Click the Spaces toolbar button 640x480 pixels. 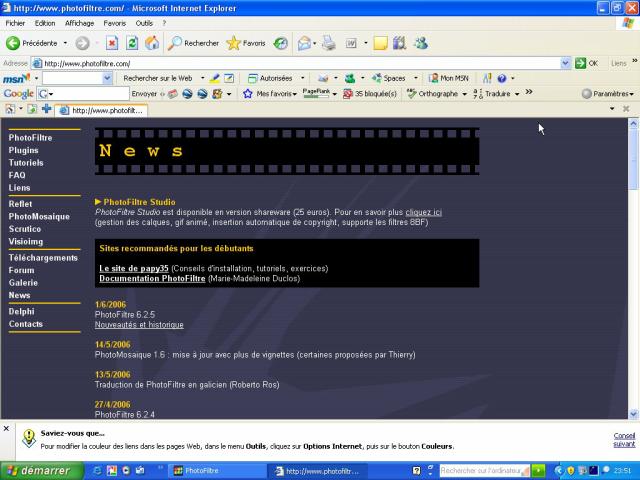[x=389, y=78]
